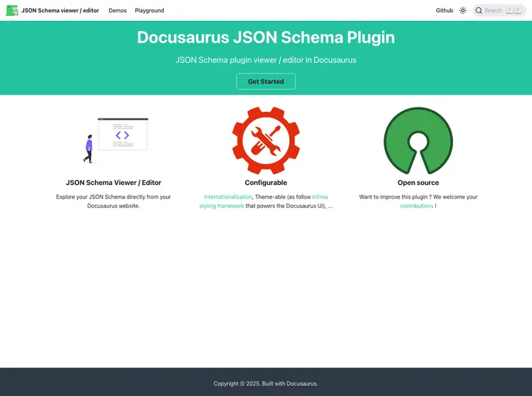The width and height of the screenshot is (532, 396).
Task: Click the footer Copyright 2025 text
Action: point(266,384)
